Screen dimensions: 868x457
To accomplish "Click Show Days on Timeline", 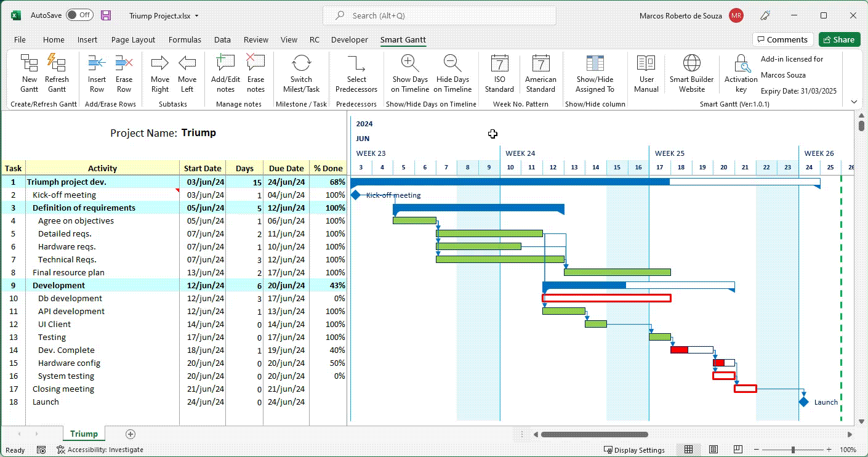I will (410, 63).
